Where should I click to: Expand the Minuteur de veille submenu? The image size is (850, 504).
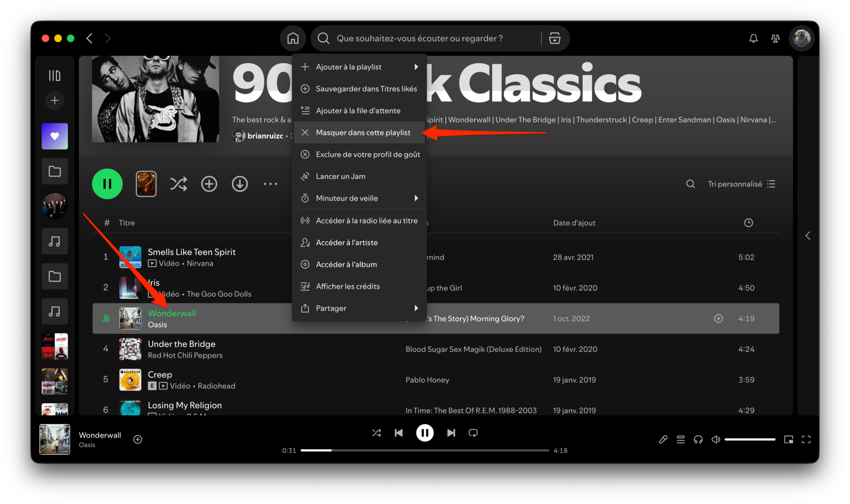(x=359, y=198)
